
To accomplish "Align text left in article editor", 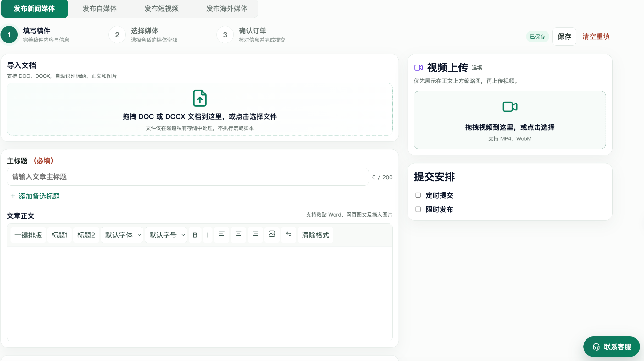I will tap(222, 234).
